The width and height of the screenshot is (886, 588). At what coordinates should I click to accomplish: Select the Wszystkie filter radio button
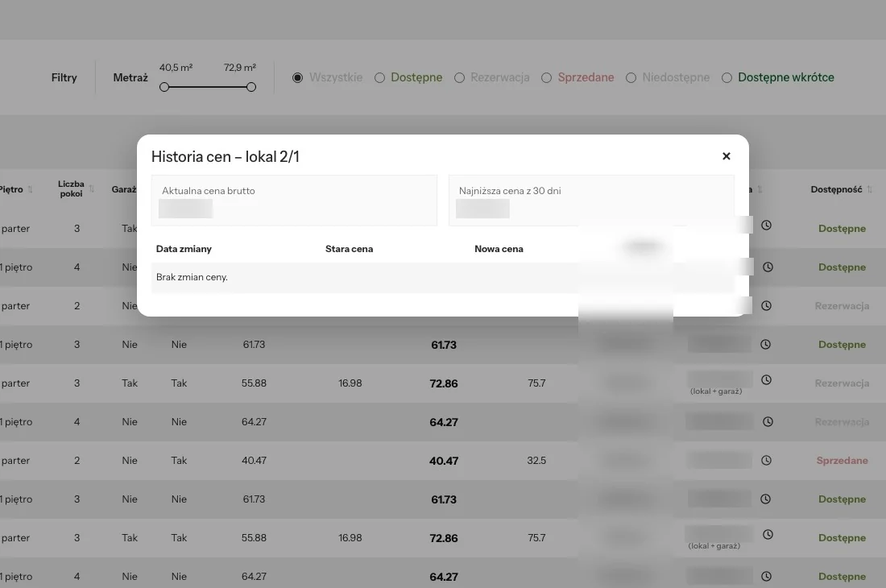(x=298, y=78)
